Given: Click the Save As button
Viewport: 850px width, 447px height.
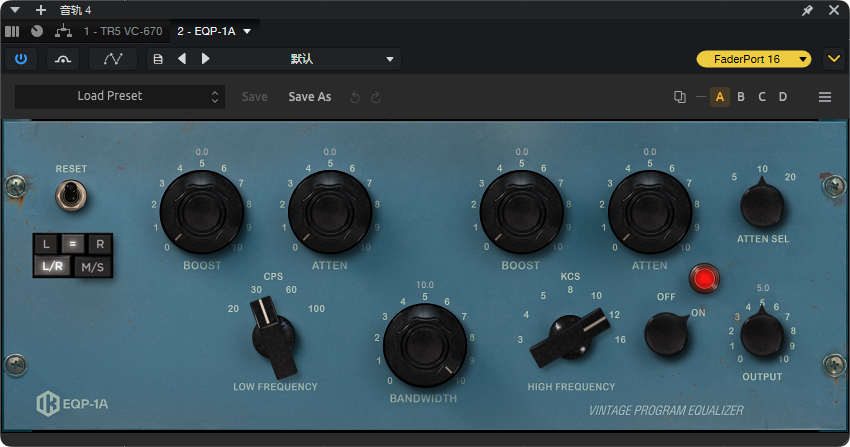Looking at the screenshot, I should [310, 97].
